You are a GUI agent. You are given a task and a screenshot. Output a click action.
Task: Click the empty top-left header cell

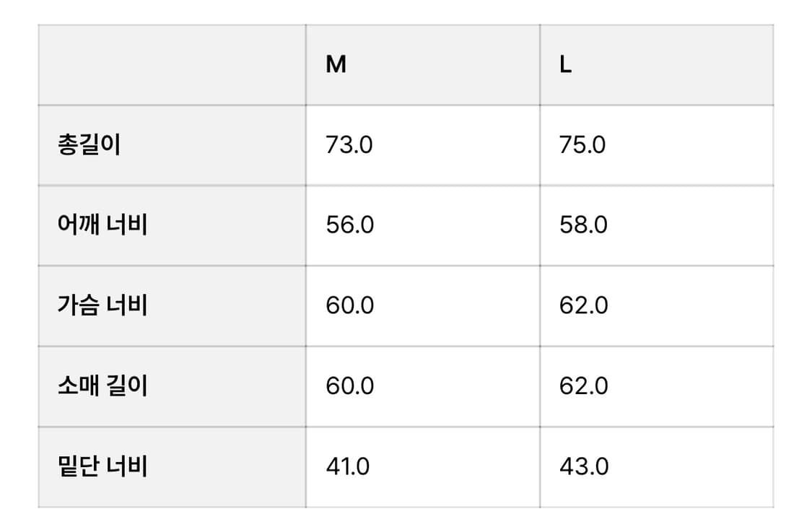[172, 65]
